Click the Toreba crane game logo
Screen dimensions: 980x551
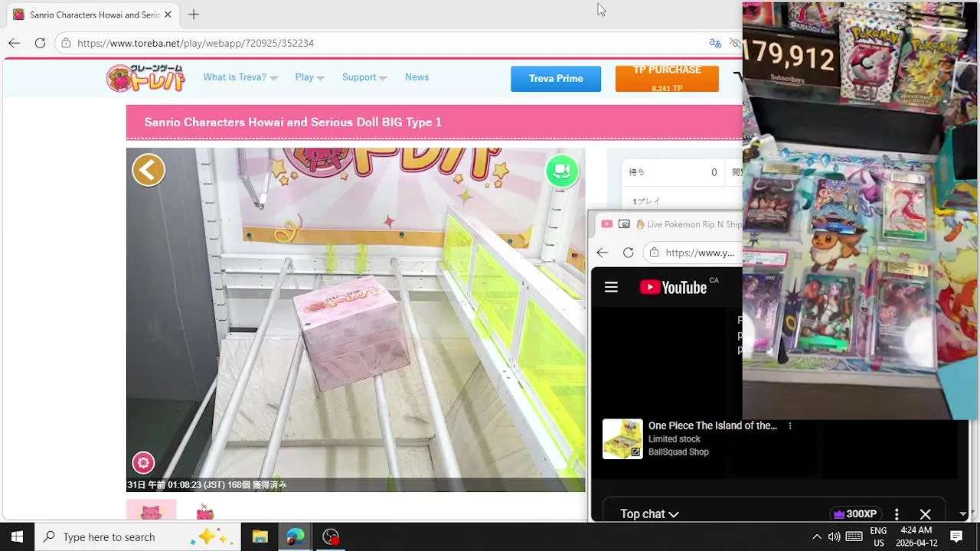pyautogui.click(x=145, y=78)
